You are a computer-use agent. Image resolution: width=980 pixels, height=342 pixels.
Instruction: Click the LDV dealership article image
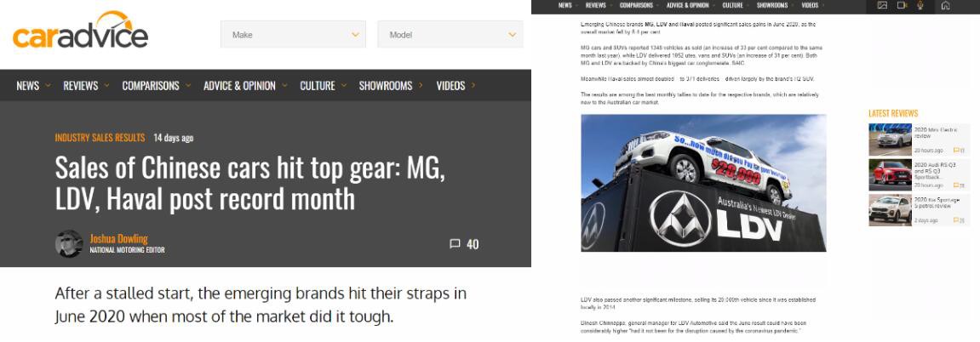tap(704, 183)
